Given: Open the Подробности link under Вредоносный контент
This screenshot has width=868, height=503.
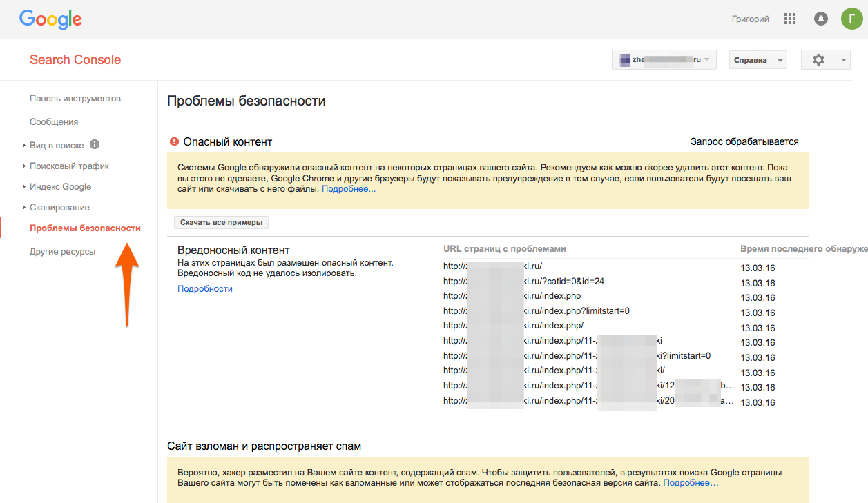Looking at the screenshot, I should (x=205, y=289).
